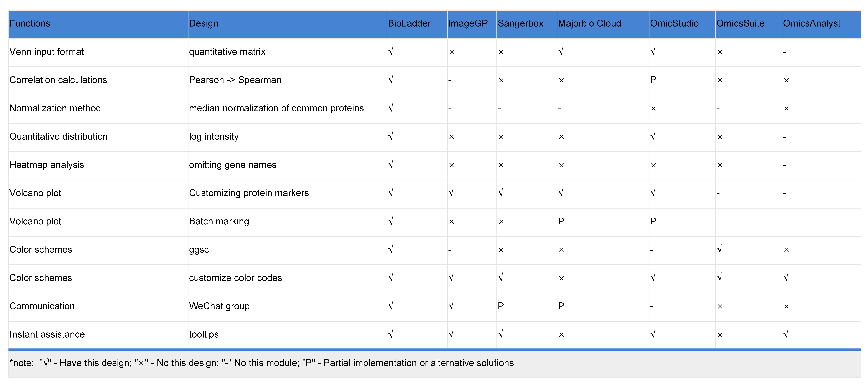Click the 'Pearson -> Spearman' design cell

tap(235, 80)
